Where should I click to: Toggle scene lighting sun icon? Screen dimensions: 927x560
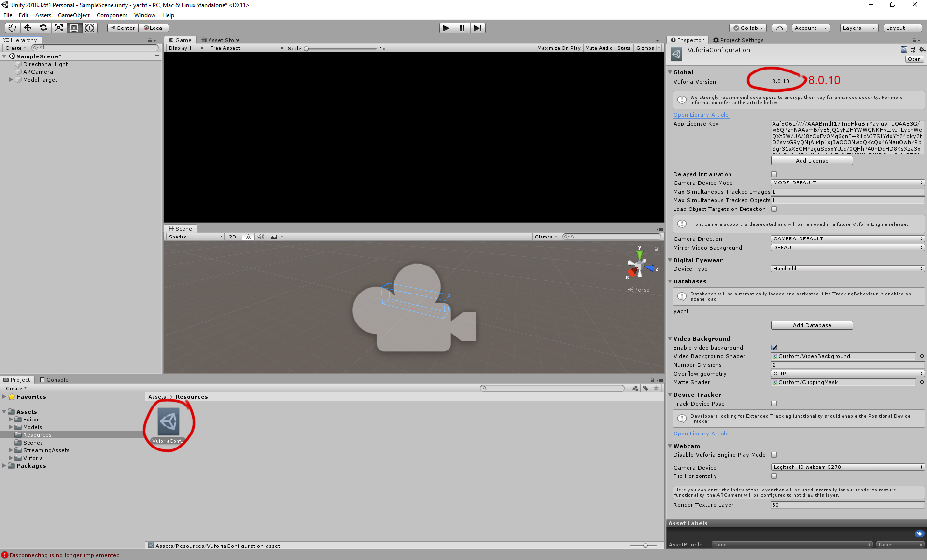[248, 237]
